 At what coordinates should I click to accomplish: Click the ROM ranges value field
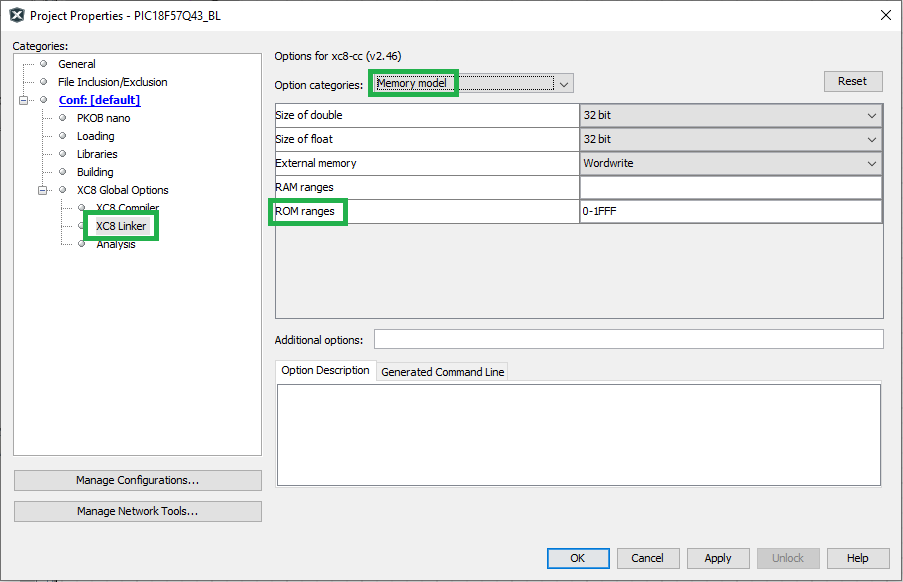(x=730, y=212)
